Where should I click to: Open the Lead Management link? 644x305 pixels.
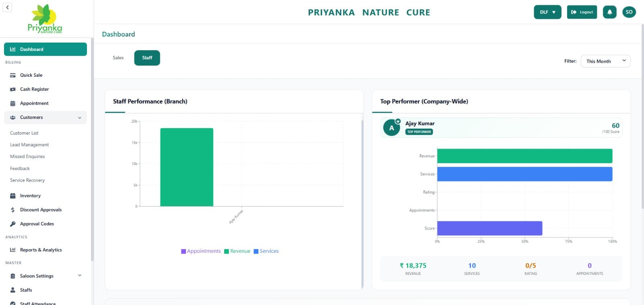pyautogui.click(x=29, y=145)
